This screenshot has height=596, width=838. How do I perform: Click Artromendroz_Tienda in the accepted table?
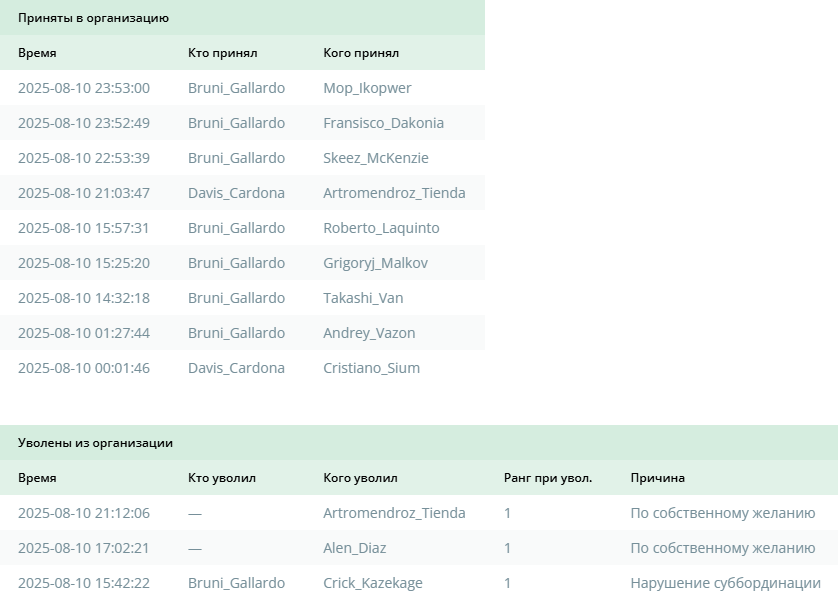pyautogui.click(x=394, y=193)
